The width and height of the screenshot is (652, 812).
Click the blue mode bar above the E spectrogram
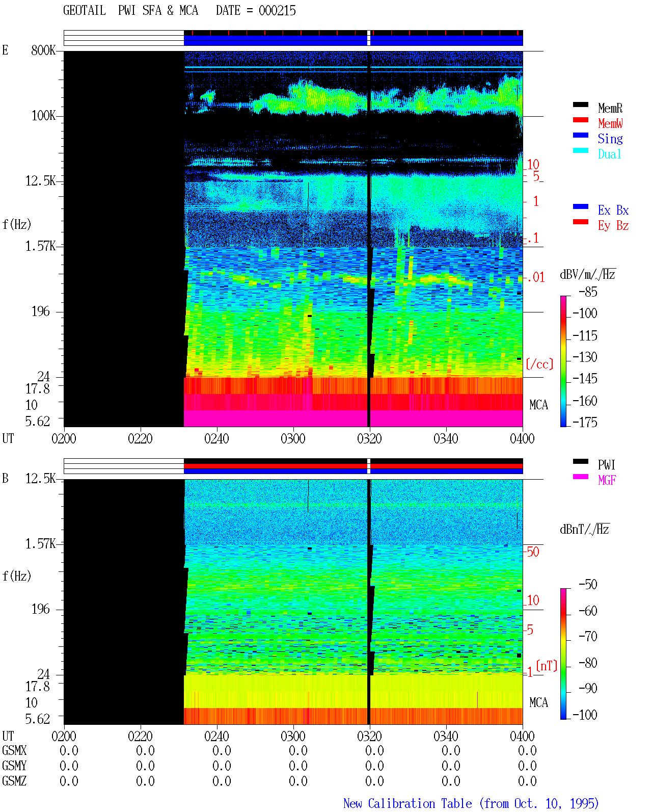pos(353,40)
